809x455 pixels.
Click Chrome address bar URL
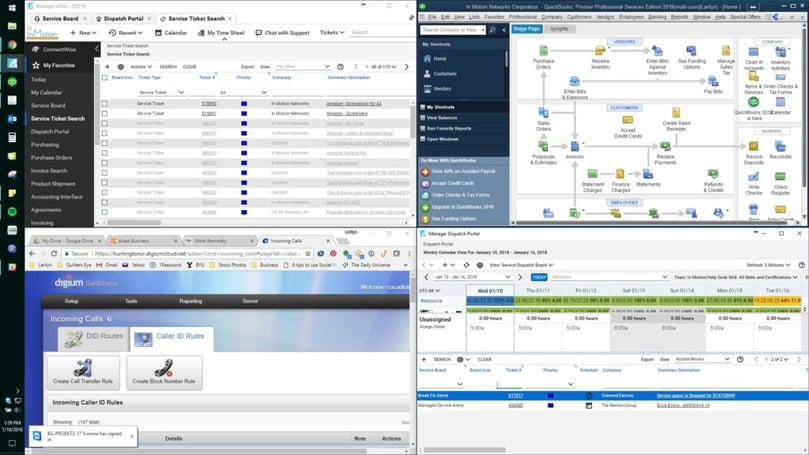(x=198, y=254)
